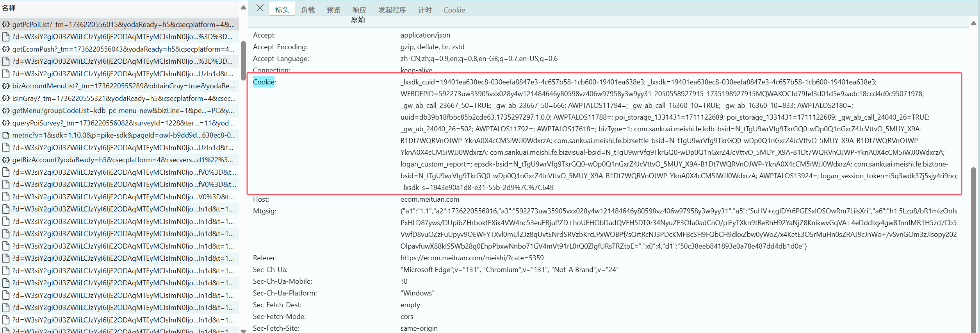Switch to the 预览 tab
This screenshot has height=333, width=980.
pyautogui.click(x=333, y=10)
